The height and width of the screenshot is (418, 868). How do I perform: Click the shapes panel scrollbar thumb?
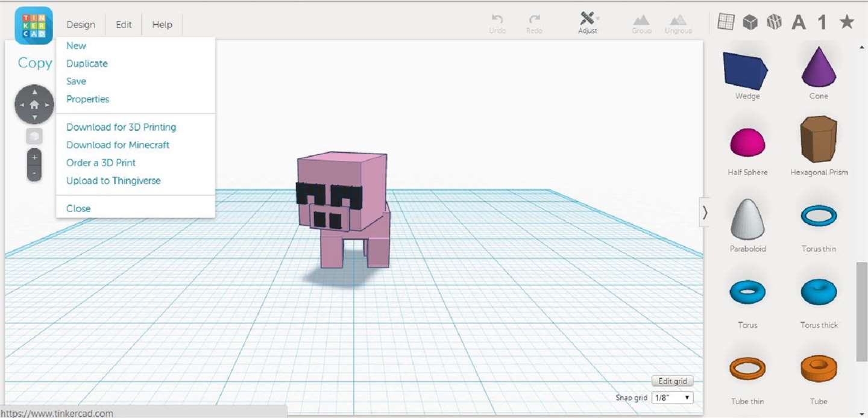tap(862, 311)
